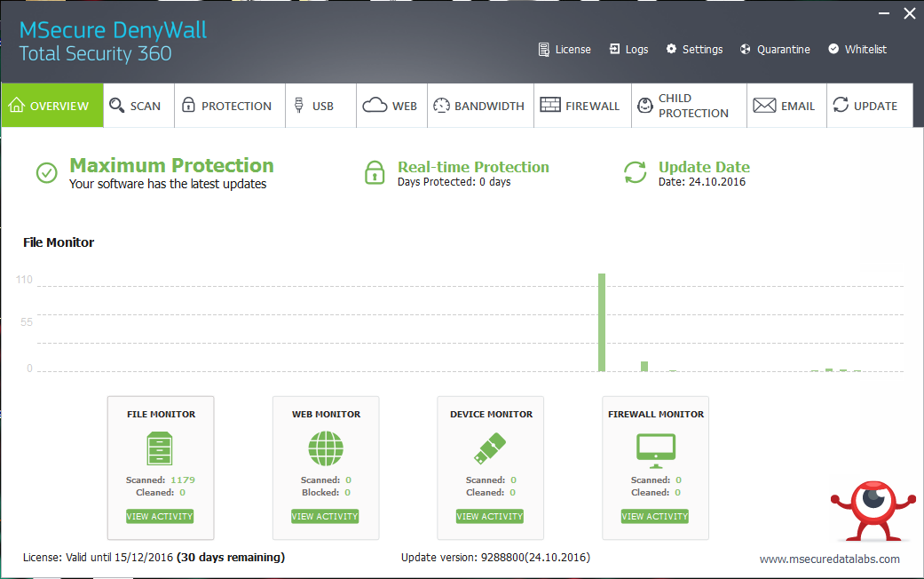Screen dimensions: 924x579
Task: Open the License link
Action: tap(565, 50)
